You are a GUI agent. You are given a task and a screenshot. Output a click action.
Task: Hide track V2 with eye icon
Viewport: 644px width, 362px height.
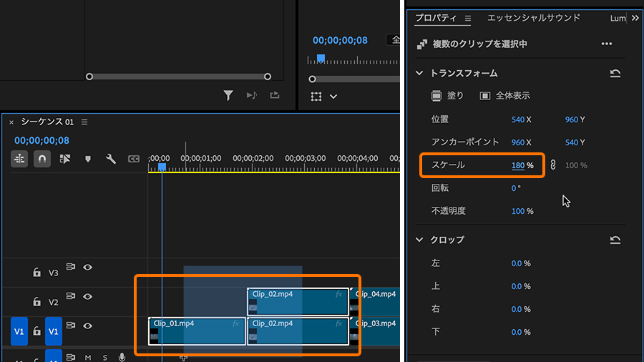click(x=87, y=296)
